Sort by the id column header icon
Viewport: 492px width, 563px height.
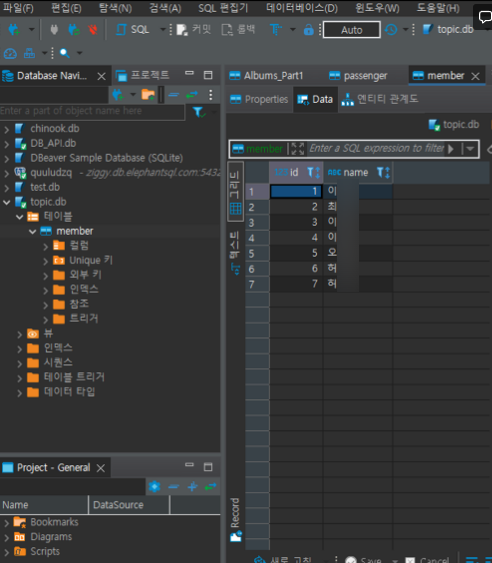click(x=314, y=173)
